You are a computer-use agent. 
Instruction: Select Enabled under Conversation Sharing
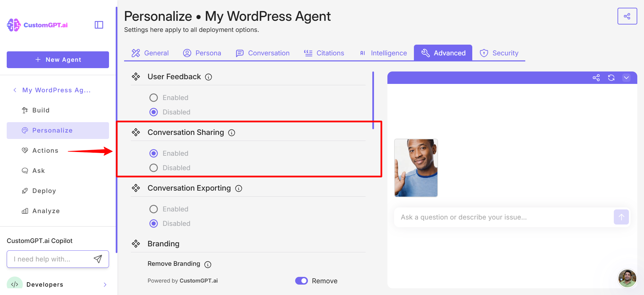[154, 153]
